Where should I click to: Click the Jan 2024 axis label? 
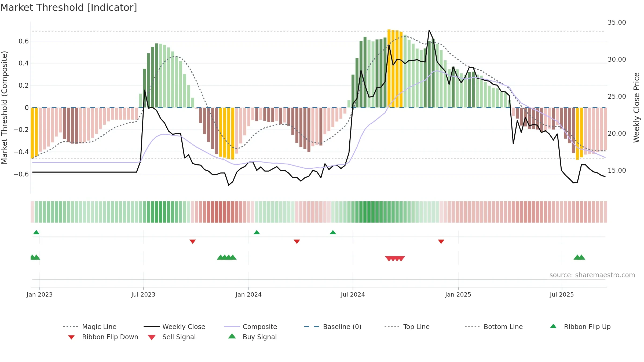(x=248, y=294)
